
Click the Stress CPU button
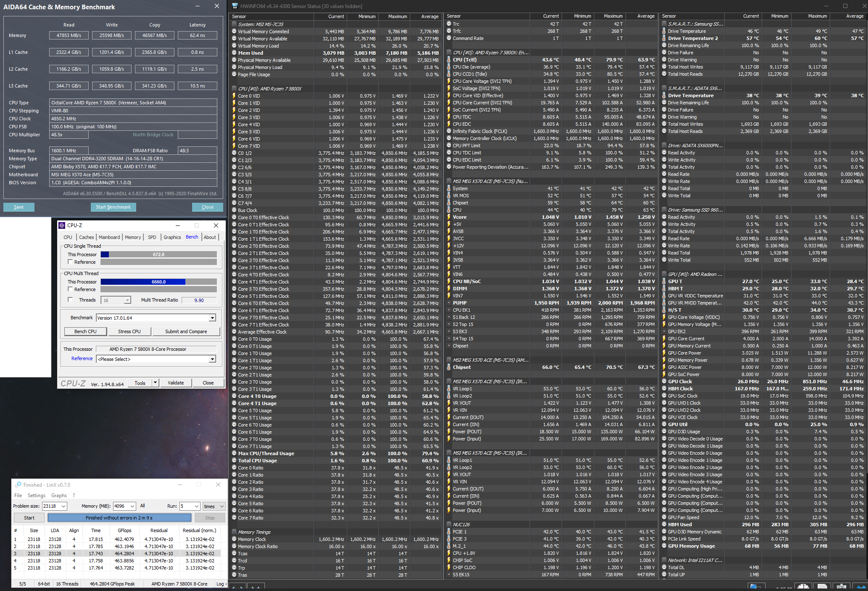click(129, 331)
